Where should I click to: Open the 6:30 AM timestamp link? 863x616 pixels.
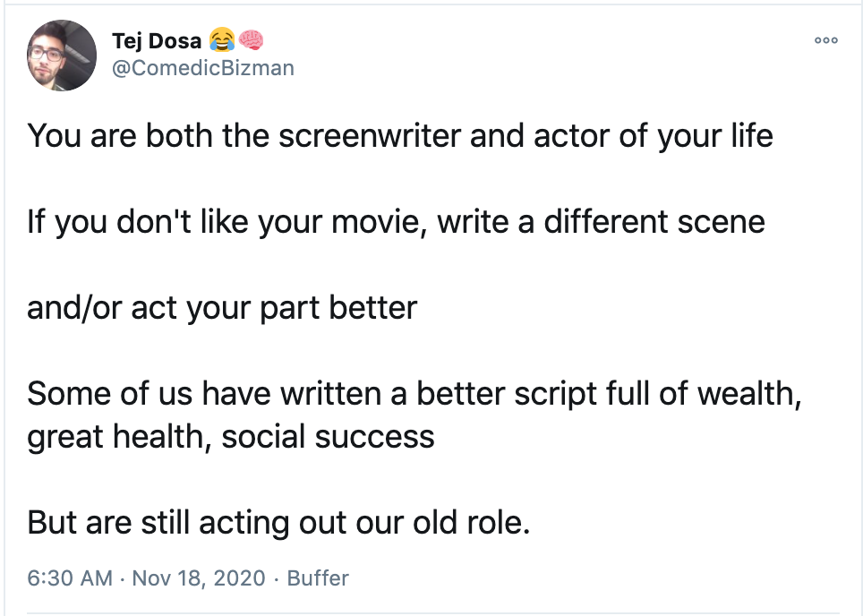click(70, 577)
